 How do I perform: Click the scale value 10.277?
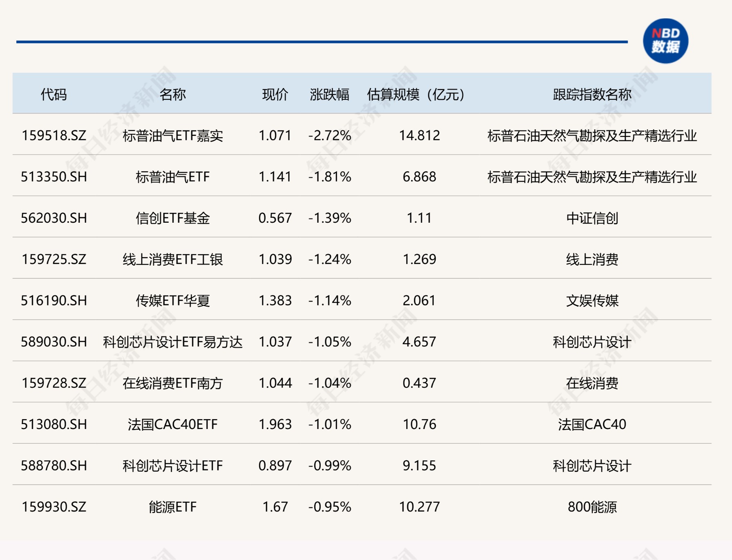pyautogui.click(x=419, y=507)
